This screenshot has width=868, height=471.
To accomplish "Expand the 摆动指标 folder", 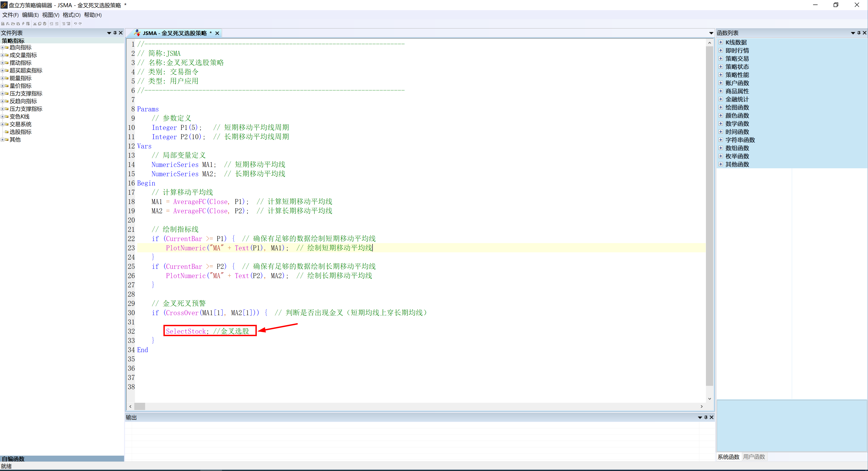I will click(x=2, y=63).
